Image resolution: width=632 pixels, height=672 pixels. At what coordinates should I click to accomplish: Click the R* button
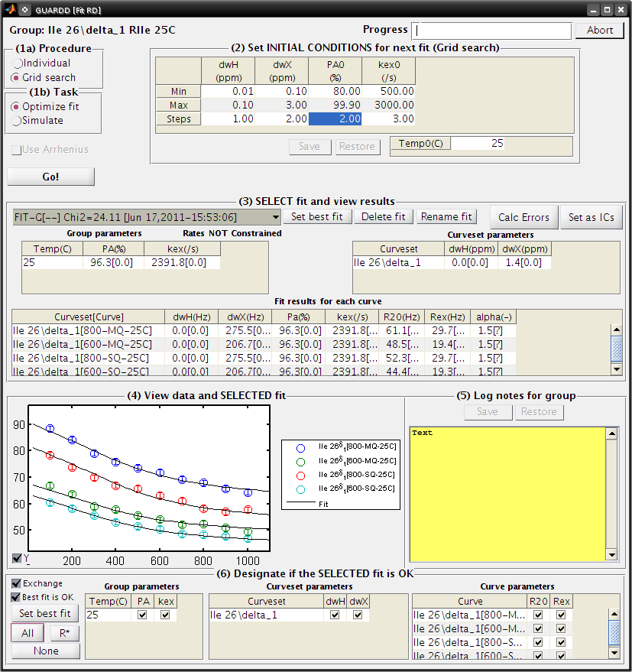click(x=65, y=633)
